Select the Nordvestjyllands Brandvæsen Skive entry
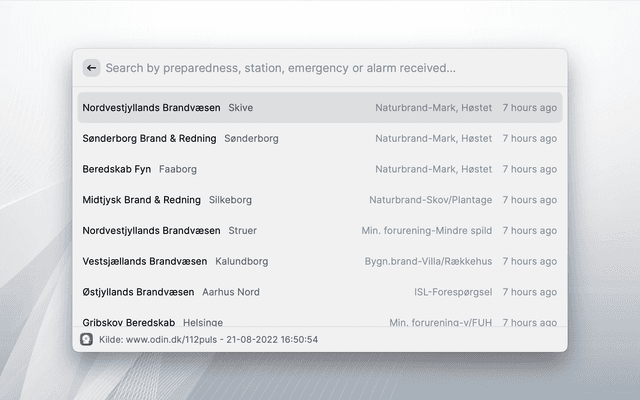 [320, 107]
